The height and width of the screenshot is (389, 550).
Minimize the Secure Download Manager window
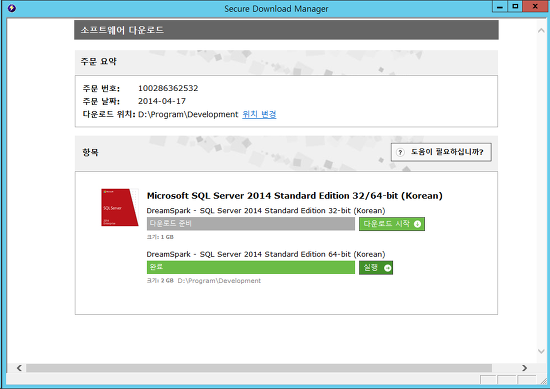[500, 7]
